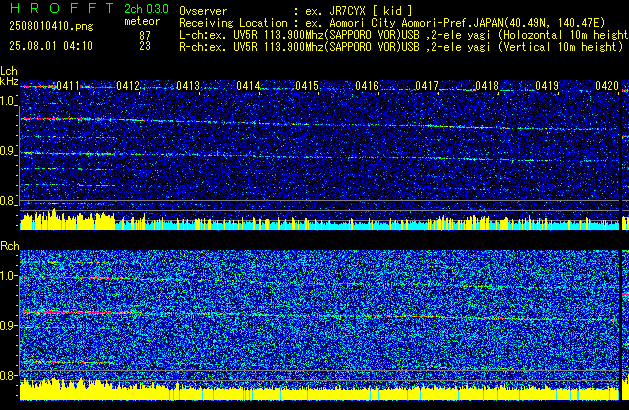
Task: Click the R-ch receiver description line
Action: click(x=401, y=47)
